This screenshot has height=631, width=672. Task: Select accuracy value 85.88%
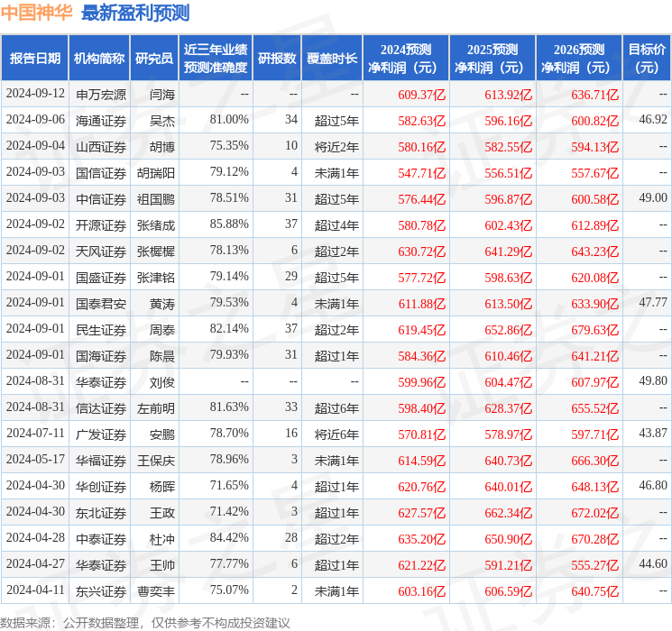(x=229, y=224)
